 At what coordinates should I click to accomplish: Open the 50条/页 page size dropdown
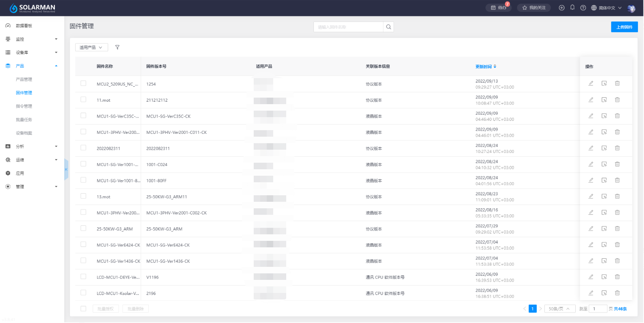click(x=559, y=309)
